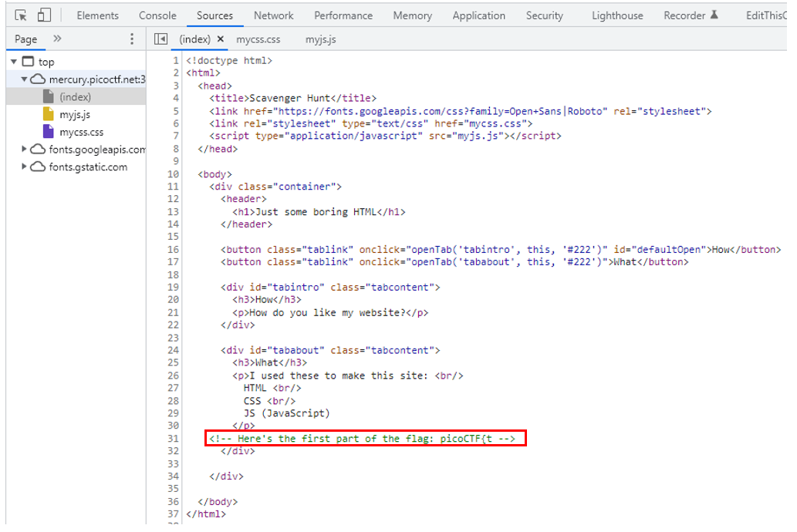Open the Network tab

pyautogui.click(x=273, y=15)
